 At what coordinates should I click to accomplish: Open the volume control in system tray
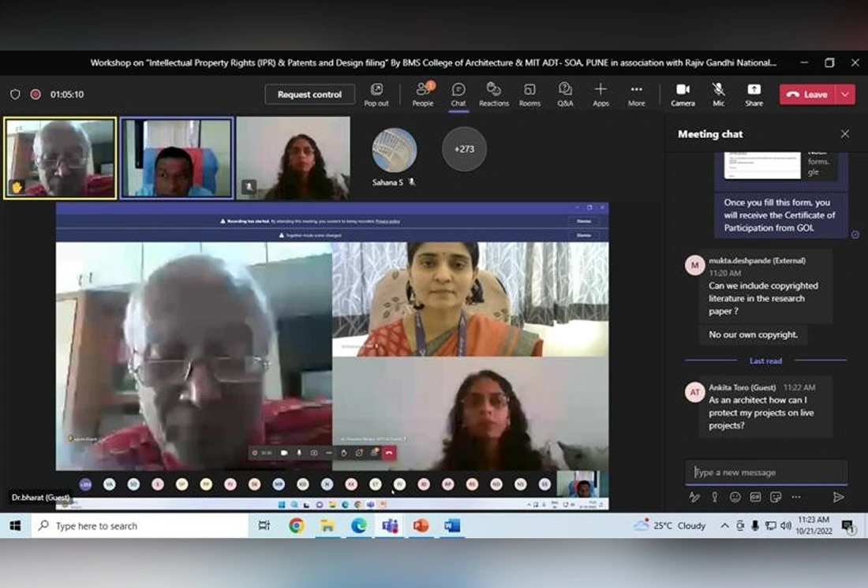786,526
